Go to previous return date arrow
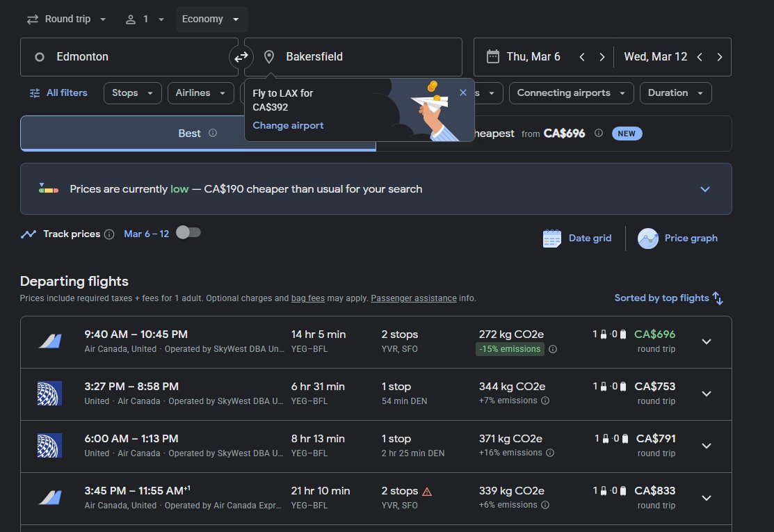Screen dimensions: 774x532 click(x=700, y=57)
